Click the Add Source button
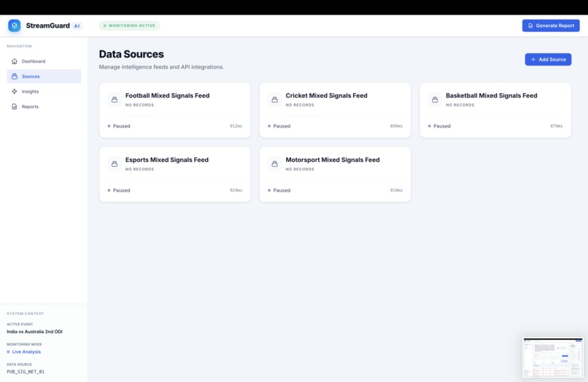The width and height of the screenshot is (588, 382). 548,59
